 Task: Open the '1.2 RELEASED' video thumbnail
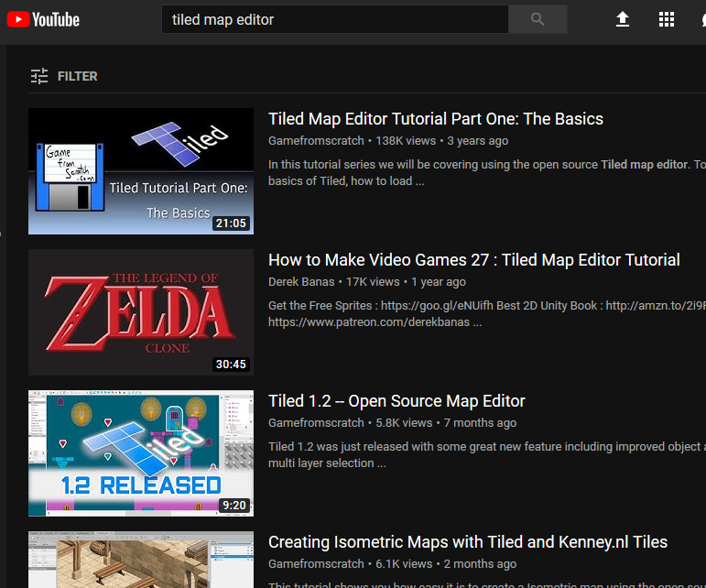pos(141,453)
